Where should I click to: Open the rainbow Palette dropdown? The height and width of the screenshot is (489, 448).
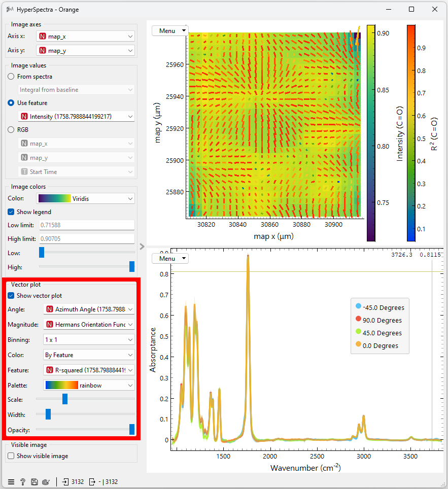(x=89, y=385)
